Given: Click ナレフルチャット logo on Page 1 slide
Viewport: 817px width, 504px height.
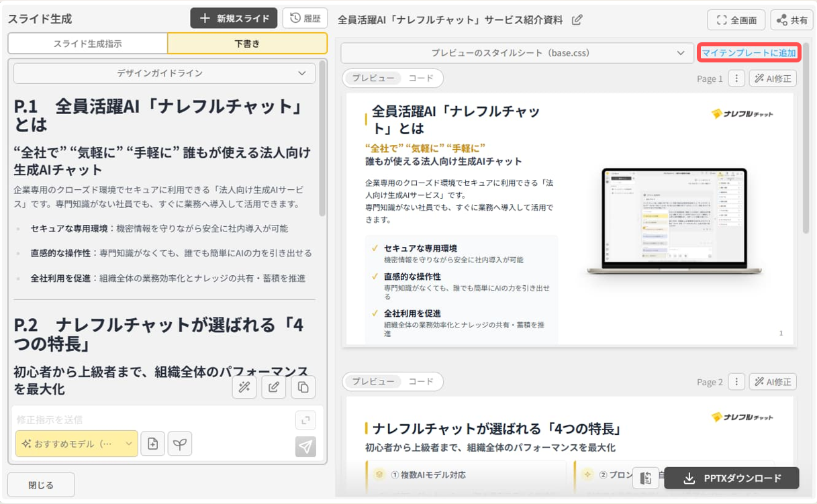Looking at the screenshot, I should pyautogui.click(x=742, y=114).
